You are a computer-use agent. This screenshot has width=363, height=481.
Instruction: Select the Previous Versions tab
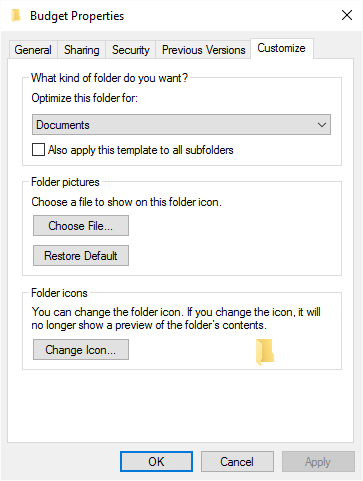point(203,50)
